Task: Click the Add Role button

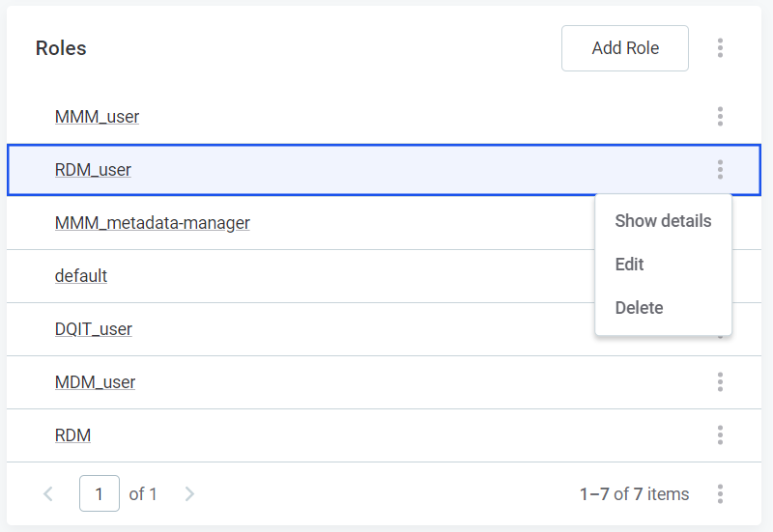Action: pyautogui.click(x=624, y=48)
